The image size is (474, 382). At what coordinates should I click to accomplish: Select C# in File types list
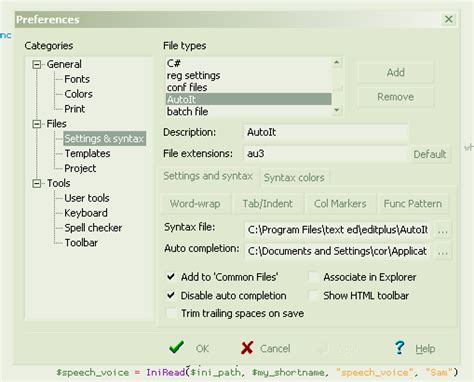248,63
